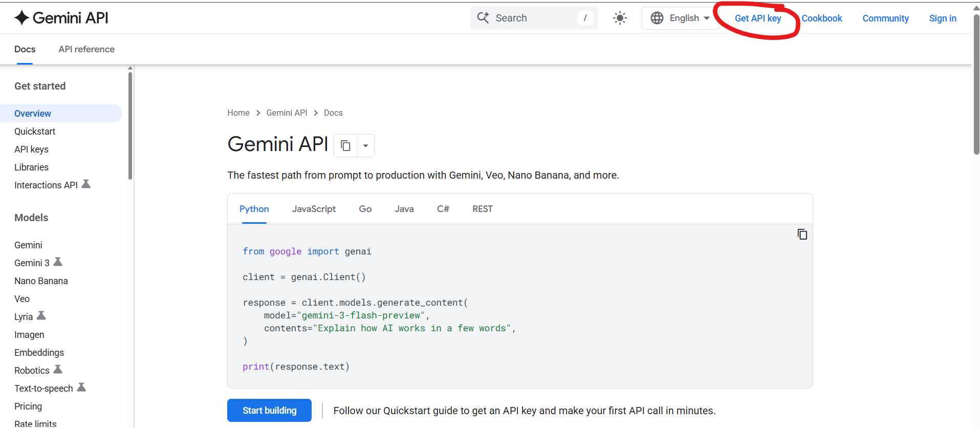Open Embeddings in the sidebar
The image size is (980, 428).
pyautogui.click(x=39, y=353)
